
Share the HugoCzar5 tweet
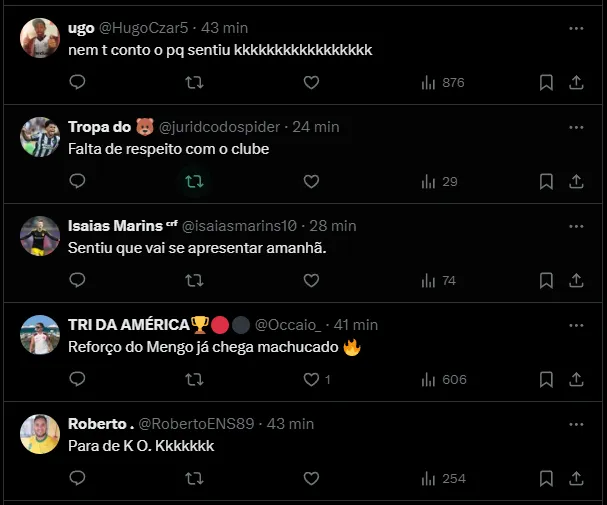point(577,83)
